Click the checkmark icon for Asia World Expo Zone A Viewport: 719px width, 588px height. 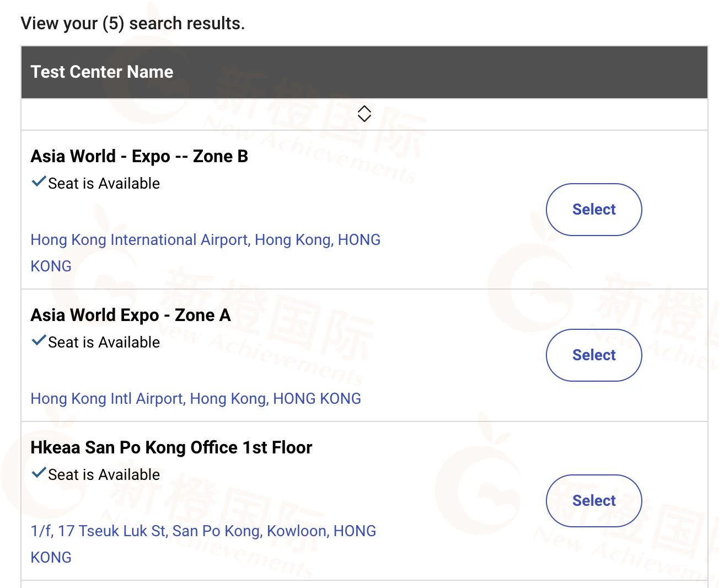tap(39, 340)
